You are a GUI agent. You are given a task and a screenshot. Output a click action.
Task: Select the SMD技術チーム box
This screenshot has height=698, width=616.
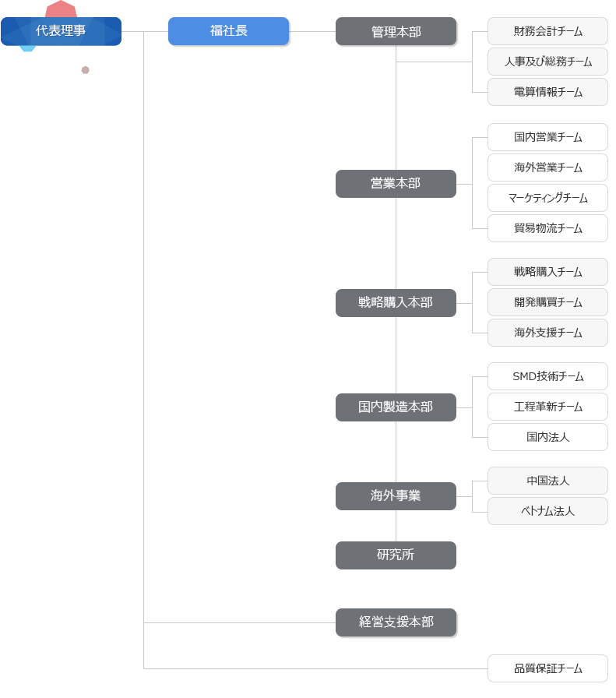point(547,376)
